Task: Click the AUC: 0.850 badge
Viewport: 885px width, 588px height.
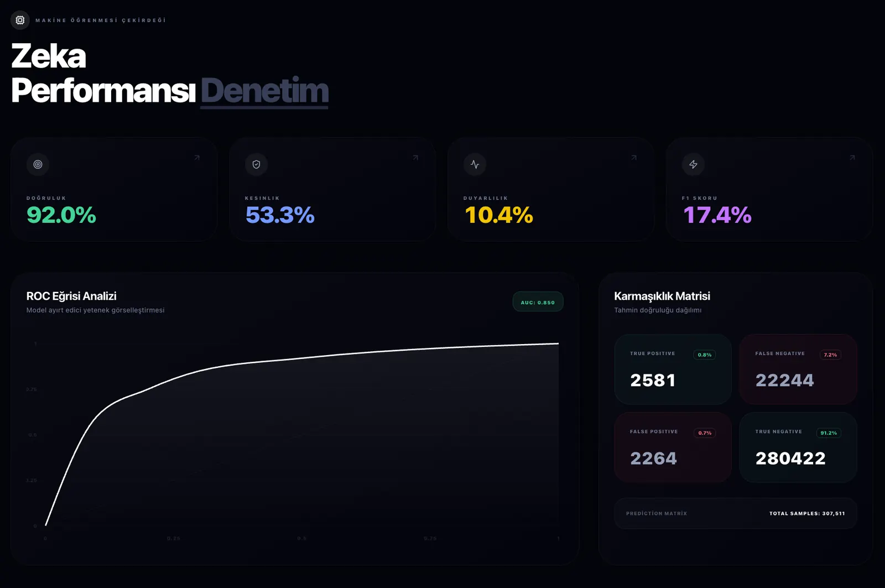Action: 538,302
